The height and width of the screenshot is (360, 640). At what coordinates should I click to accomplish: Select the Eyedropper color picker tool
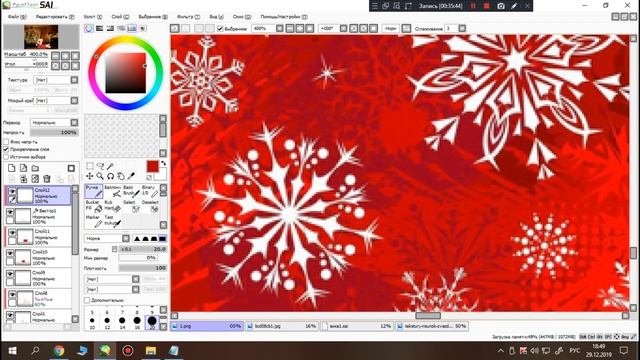[131, 176]
